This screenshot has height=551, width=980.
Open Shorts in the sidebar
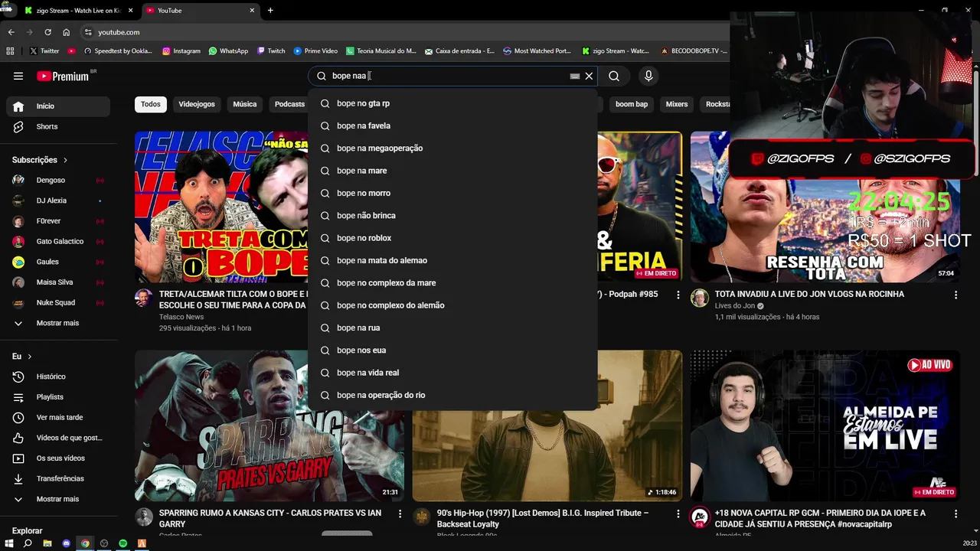pos(58,126)
